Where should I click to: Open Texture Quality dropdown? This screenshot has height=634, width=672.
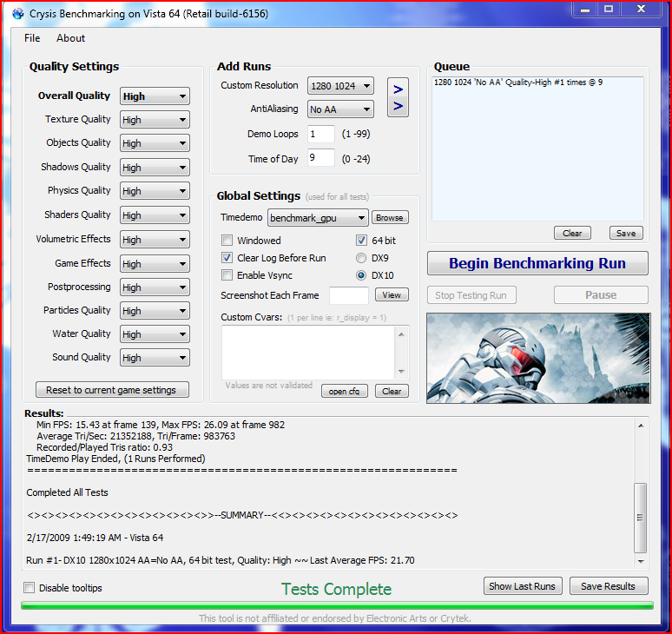tap(155, 120)
